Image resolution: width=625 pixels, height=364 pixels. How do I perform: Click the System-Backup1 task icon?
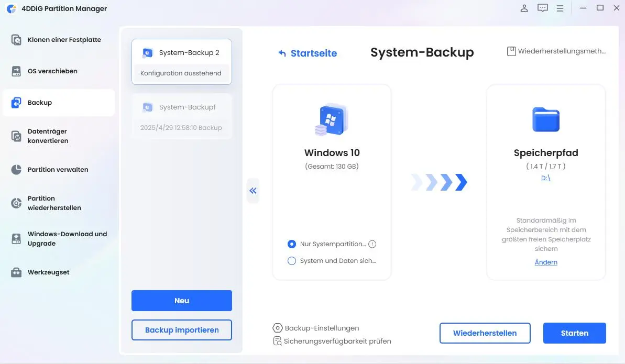148,107
